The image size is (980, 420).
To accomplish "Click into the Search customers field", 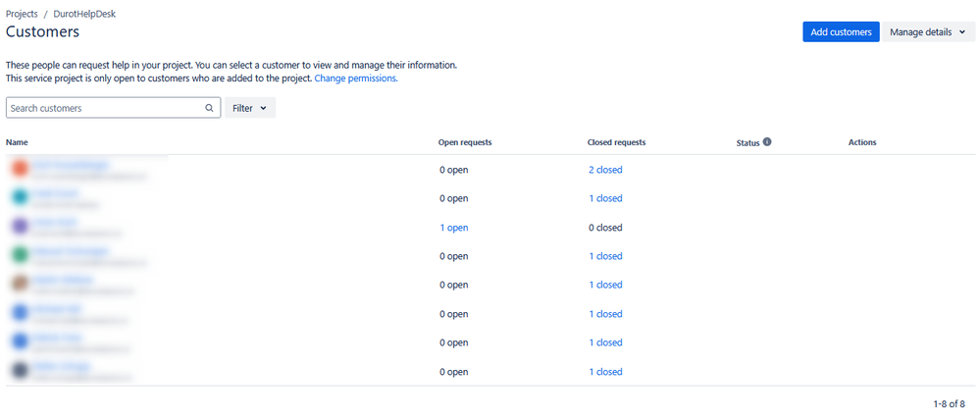I will tap(113, 108).
